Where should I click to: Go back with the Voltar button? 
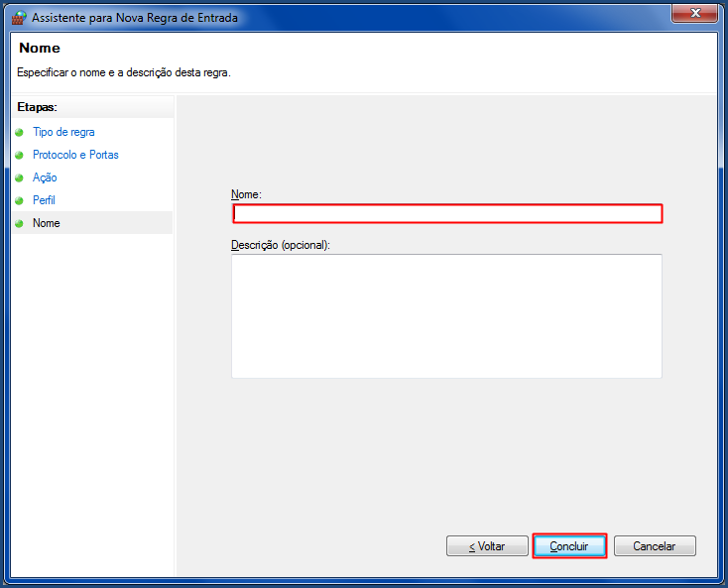coord(487,545)
